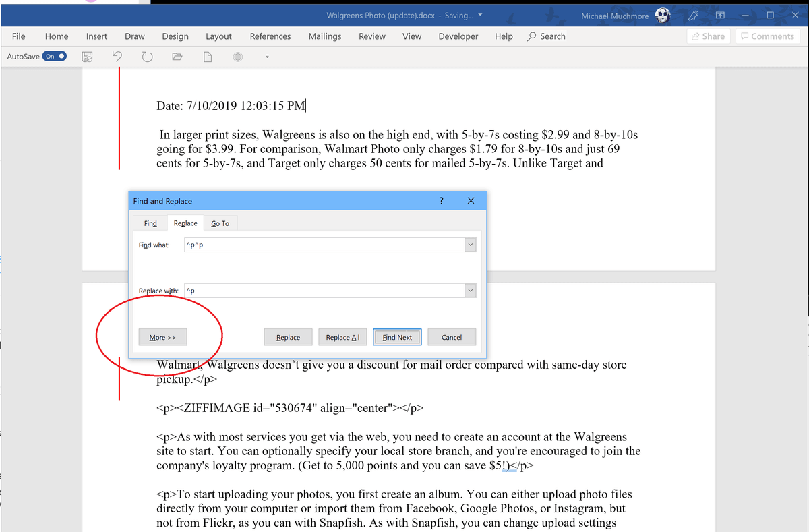The height and width of the screenshot is (532, 809).
Task: Open a file using the folder icon
Action: (x=177, y=57)
